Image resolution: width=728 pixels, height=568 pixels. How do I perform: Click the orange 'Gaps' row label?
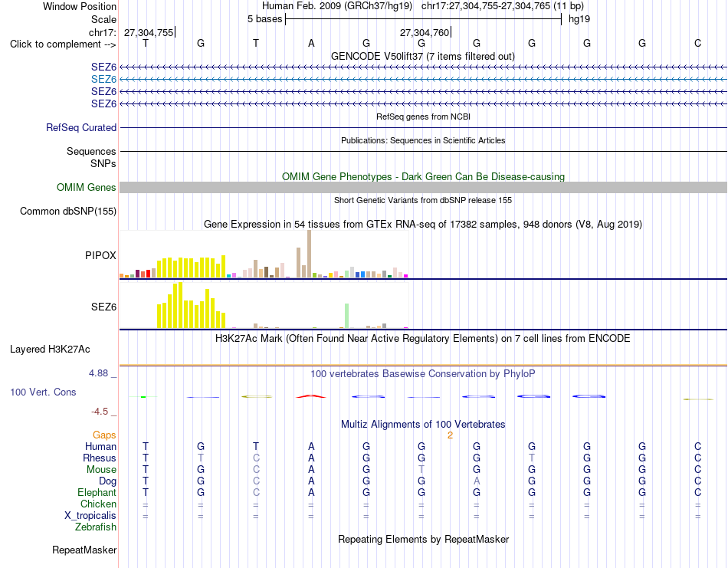point(104,435)
